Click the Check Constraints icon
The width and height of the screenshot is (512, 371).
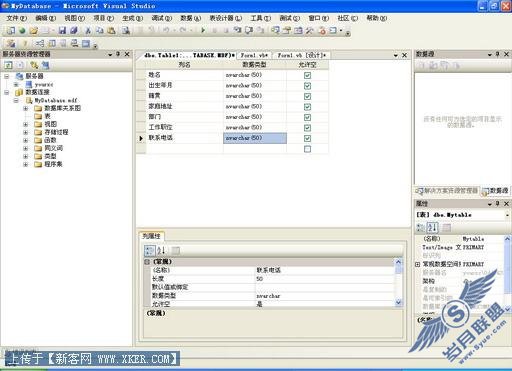[86, 43]
